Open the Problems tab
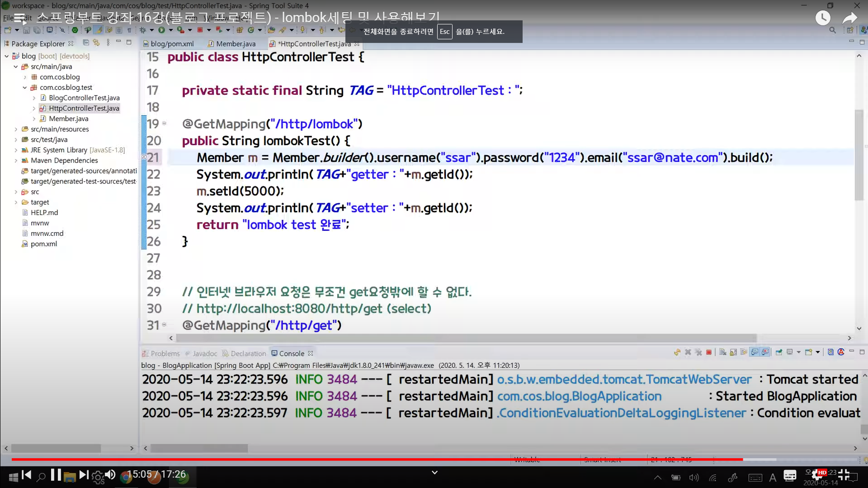 164,353
